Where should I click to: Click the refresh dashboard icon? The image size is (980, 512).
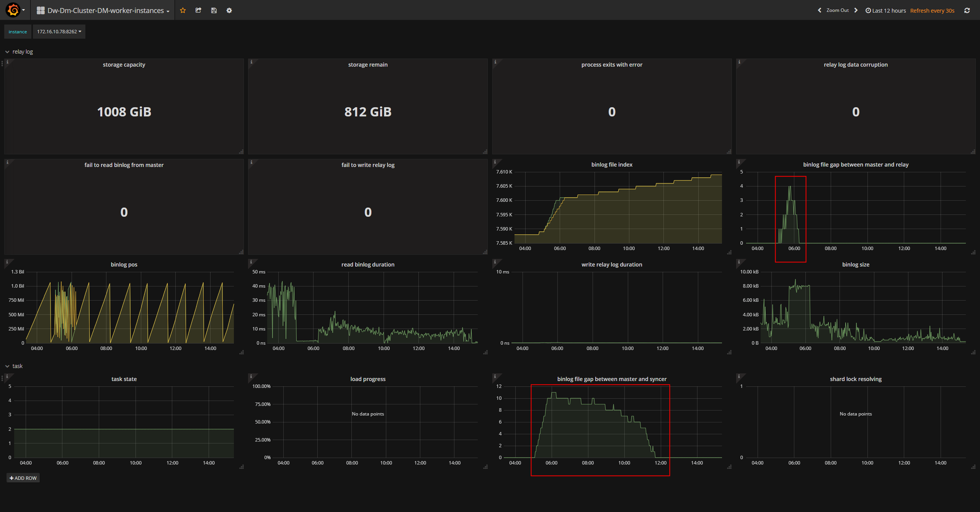point(967,11)
